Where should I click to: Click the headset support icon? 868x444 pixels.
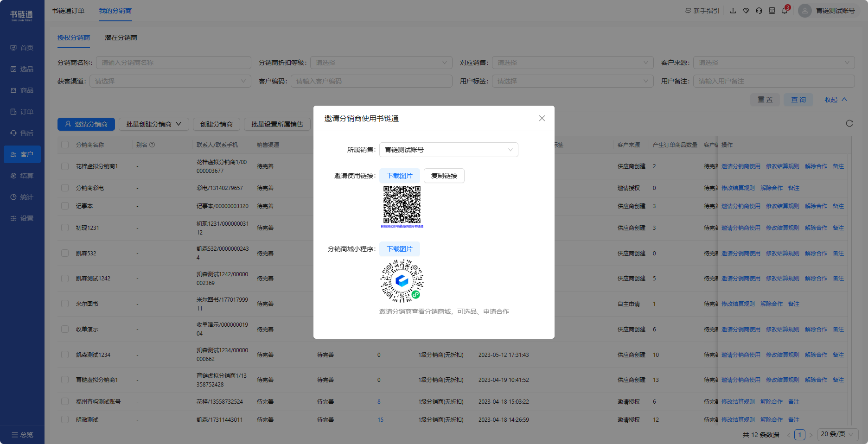(759, 11)
